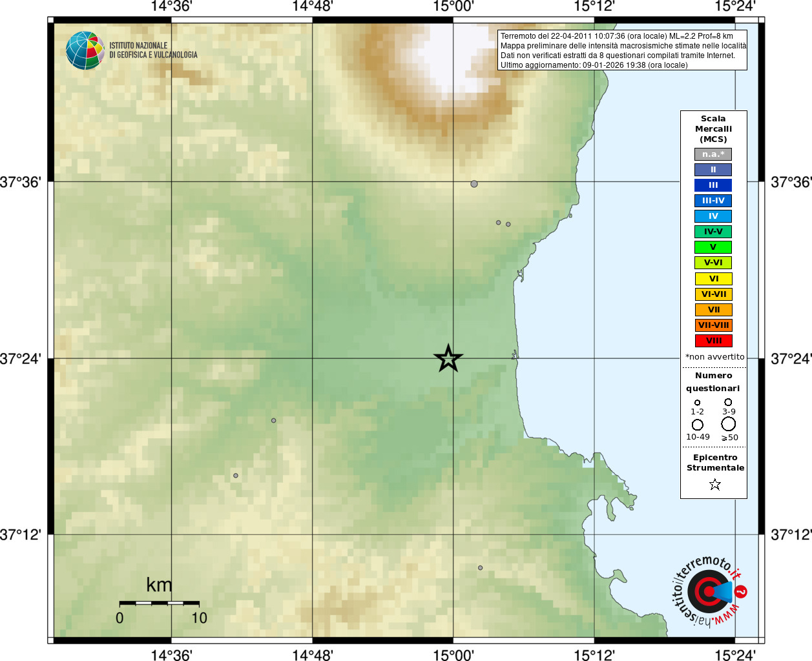Click the 'Scala Mercalli (MCS)' legend title
The image size is (812, 661).
click(x=713, y=129)
